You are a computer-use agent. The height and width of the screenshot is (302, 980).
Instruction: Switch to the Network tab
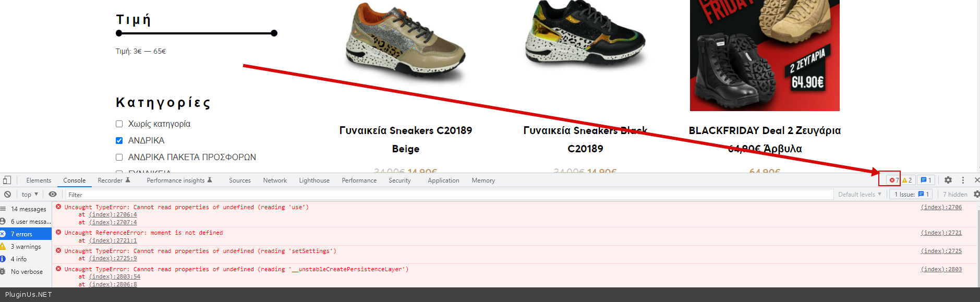275,180
